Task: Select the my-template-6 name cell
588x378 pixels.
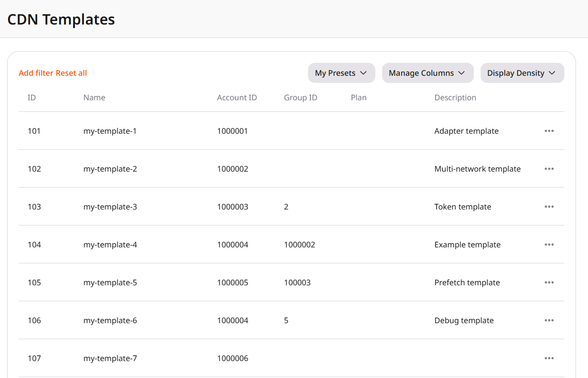Action: (110, 320)
